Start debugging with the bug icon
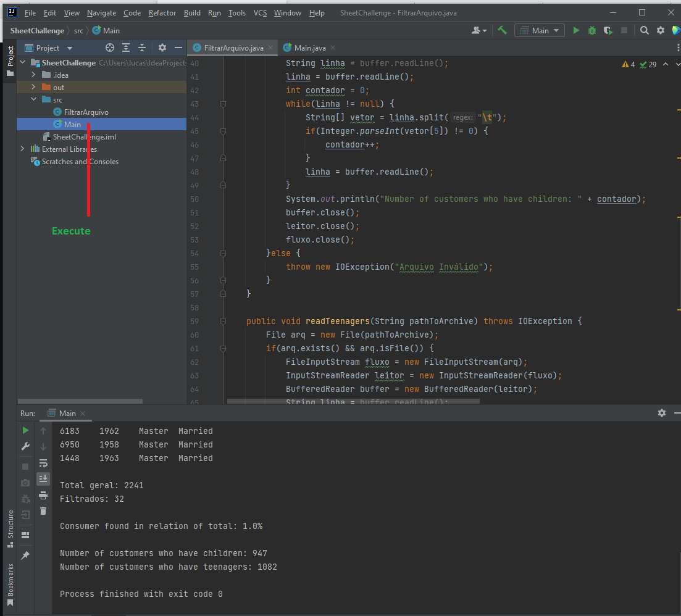Viewport: 681px width, 616px height. (x=591, y=30)
